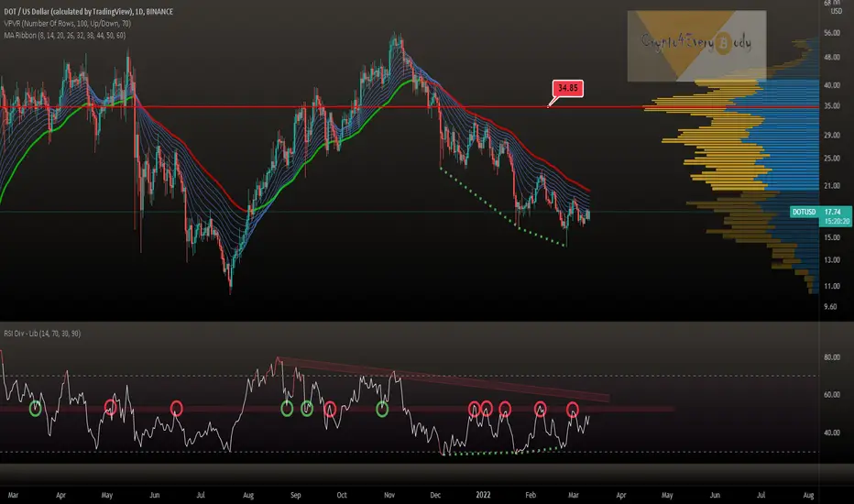Click 60.00 on the RSI scale
The height and width of the screenshot is (504, 854).
pos(832,394)
